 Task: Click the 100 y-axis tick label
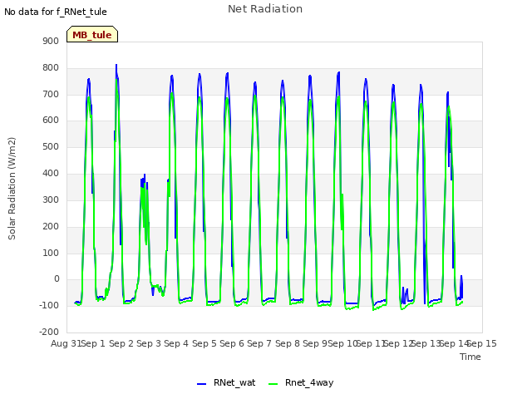click(51, 253)
